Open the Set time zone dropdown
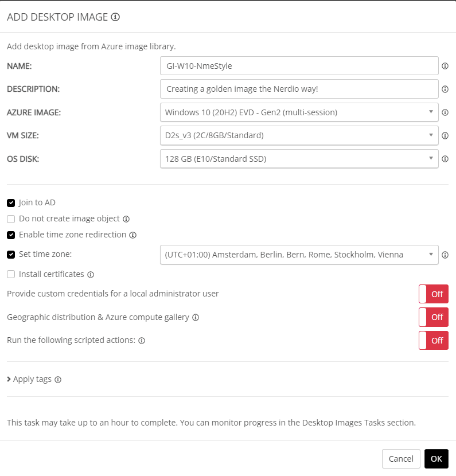 point(299,255)
